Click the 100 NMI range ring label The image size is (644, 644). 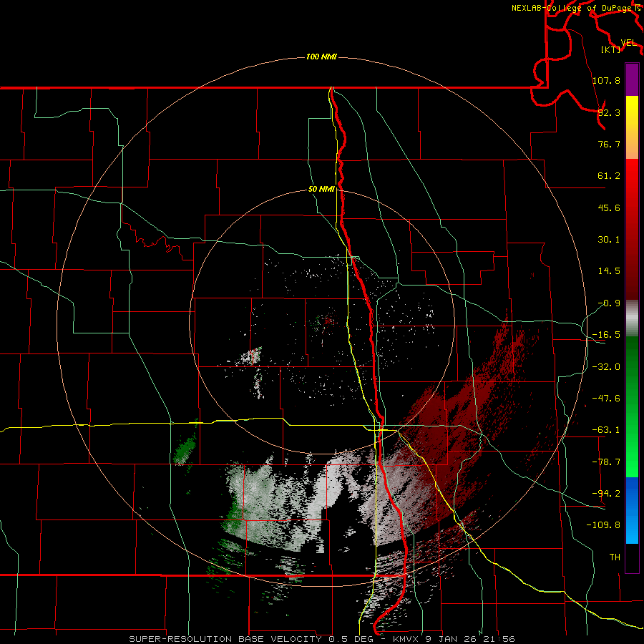pyautogui.click(x=321, y=57)
